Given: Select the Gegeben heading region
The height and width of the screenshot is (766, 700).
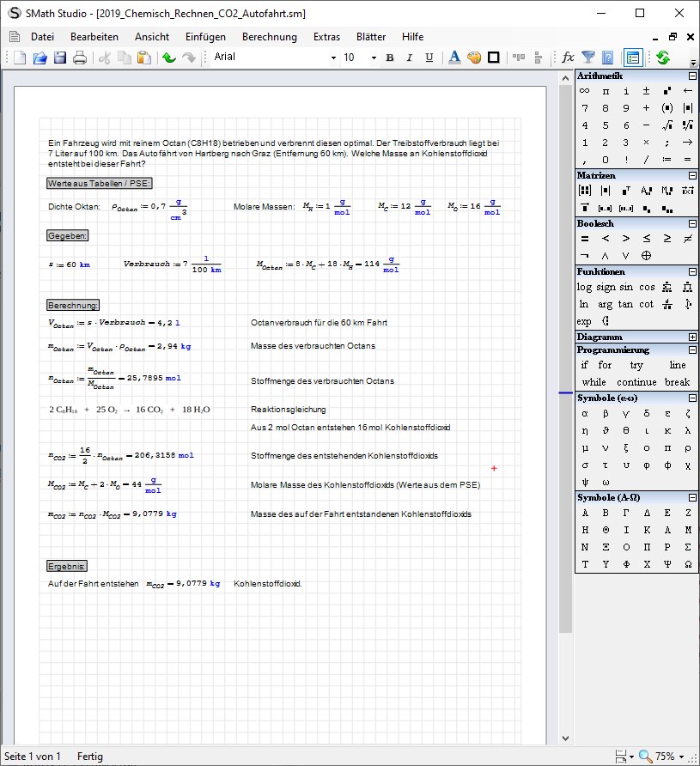Looking at the screenshot, I should coord(67,235).
